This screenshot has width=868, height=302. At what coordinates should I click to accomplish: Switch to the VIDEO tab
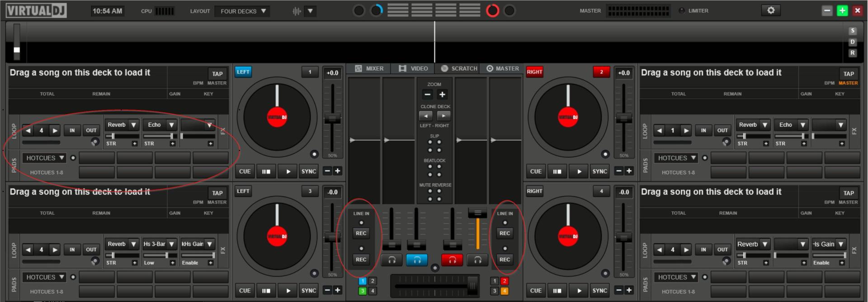pos(413,68)
